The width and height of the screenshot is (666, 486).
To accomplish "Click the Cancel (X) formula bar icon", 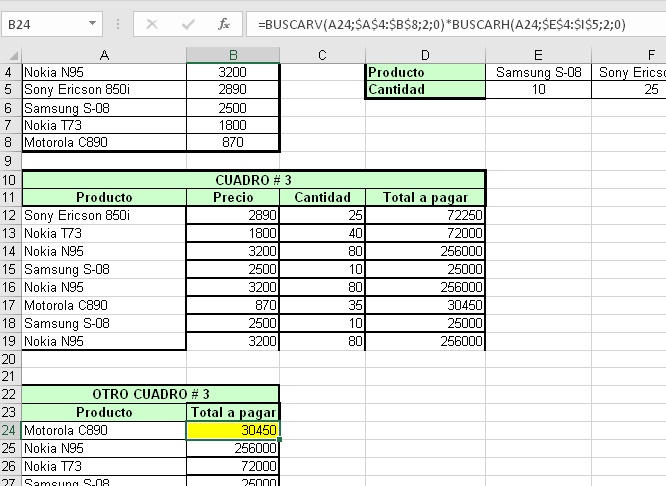I will coord(152,24).
